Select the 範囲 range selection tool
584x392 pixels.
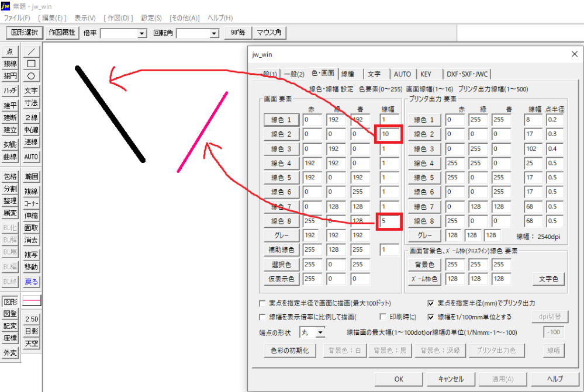click(32, 176)
